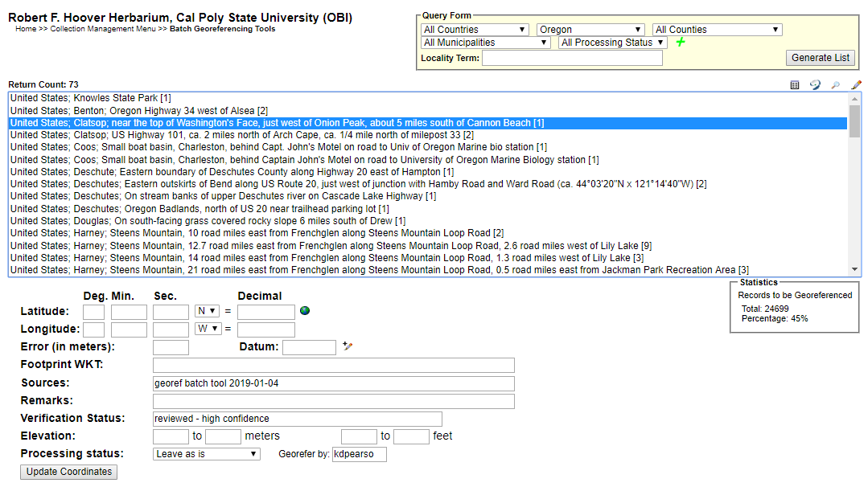Click the Update Coordinates button
This screenshot has height=487, width=868.
[x=69, y=472]
